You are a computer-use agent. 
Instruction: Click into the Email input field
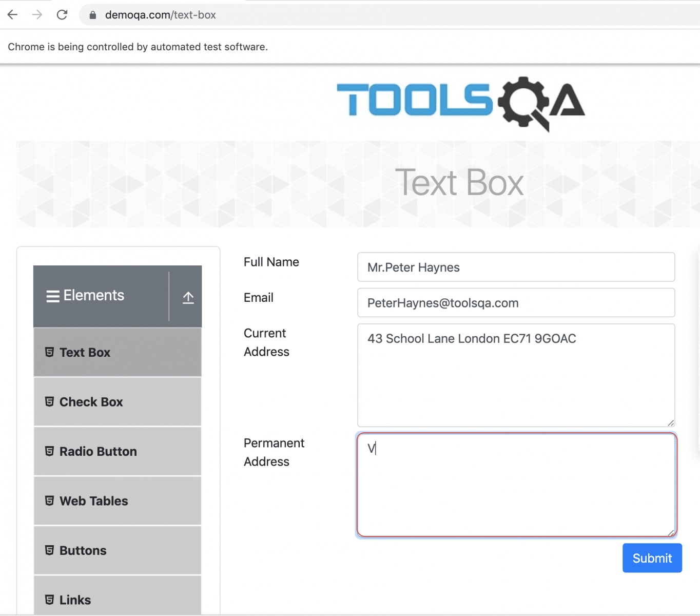tap(516, 303)
